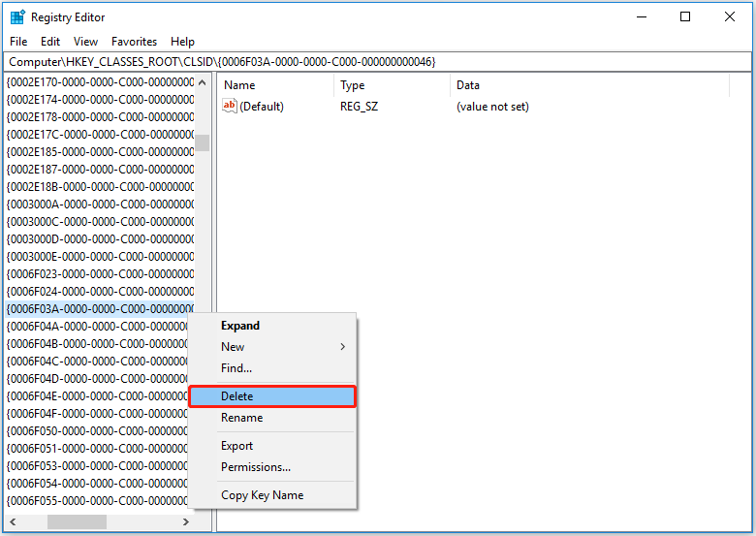Select key {0003000A-0000-0000-C000 in tree
Viewport: 756px width, 536px height.
pyautogui.click(x=100, y=205)
